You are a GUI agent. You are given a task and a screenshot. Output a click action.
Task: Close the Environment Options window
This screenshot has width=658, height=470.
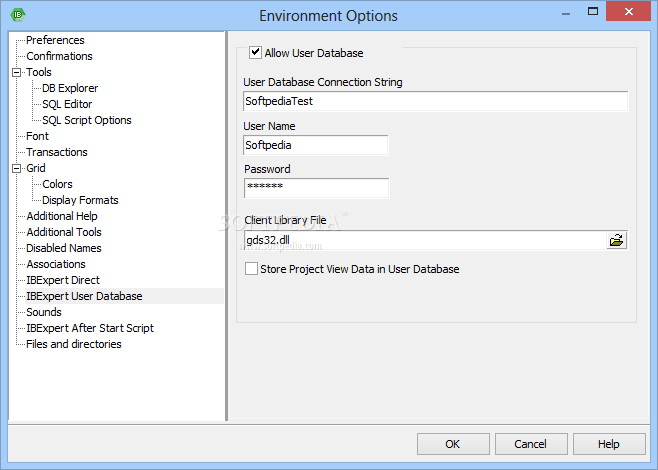pos(629,12)
